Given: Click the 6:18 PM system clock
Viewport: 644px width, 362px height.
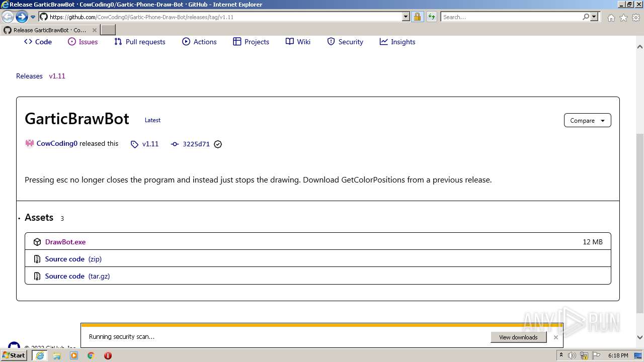Looking at the screenshot, I should click(x=618, y=355).
